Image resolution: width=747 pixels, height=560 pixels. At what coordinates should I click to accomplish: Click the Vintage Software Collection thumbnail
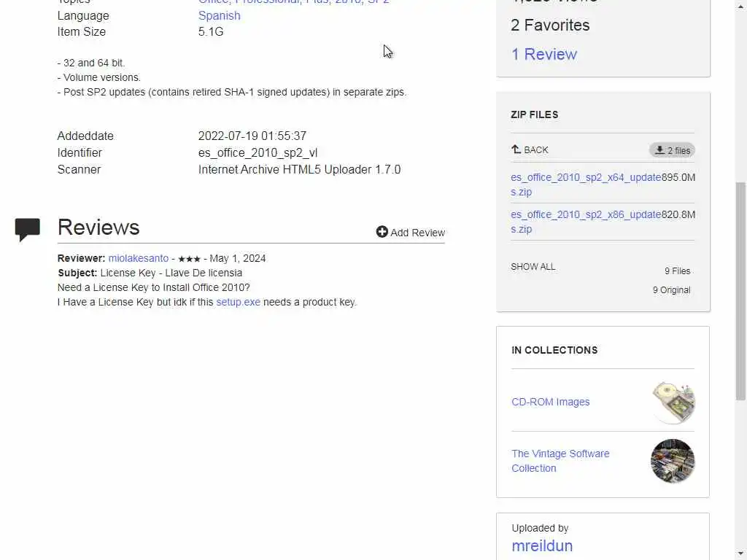pos(673,461)
